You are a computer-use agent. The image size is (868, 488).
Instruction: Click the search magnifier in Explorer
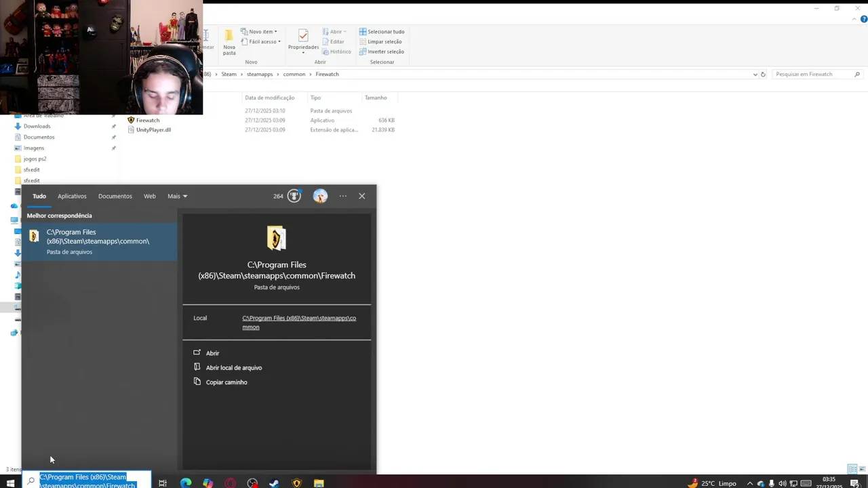[857, 74]
